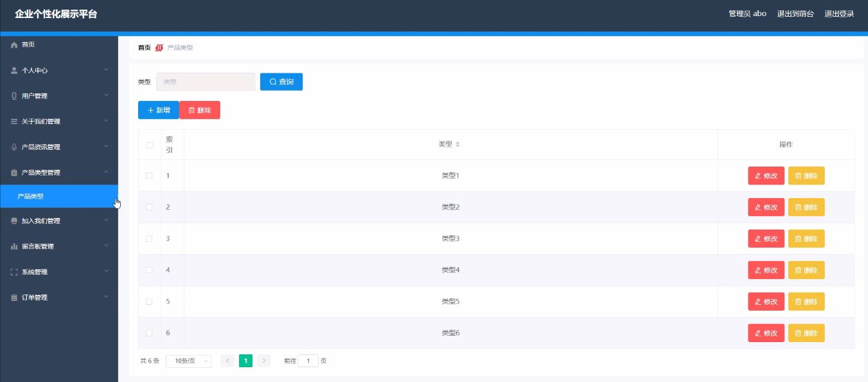Image resolution: width=868 pixels, height=382 pixels.
Task: Open 首页 in the sidebar menu
Action: coord(59,45)
